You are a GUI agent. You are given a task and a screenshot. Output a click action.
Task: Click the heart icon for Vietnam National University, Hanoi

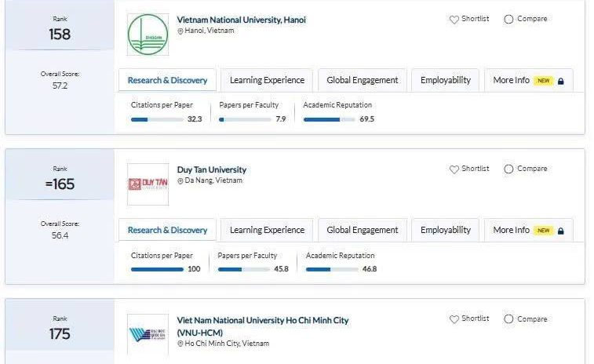[454, 20]
